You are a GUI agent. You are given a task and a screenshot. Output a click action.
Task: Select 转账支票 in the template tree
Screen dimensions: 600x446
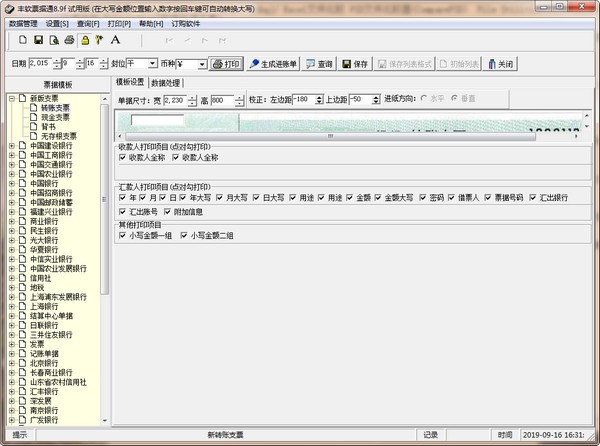pos(55,107)
